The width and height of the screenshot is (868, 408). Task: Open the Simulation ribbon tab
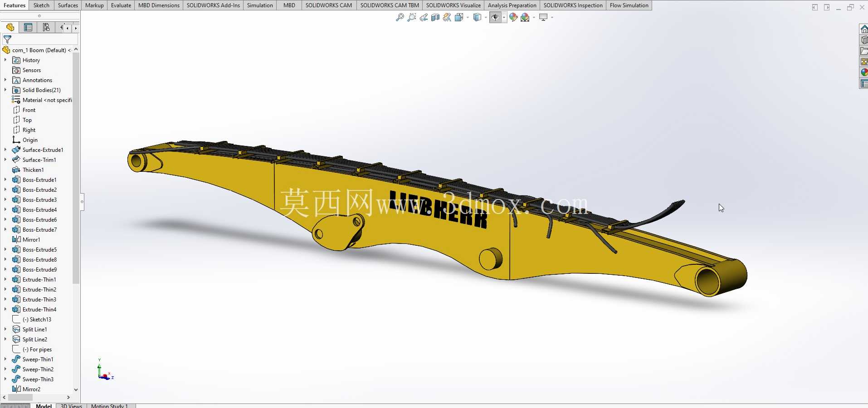(x=260, y=5)
